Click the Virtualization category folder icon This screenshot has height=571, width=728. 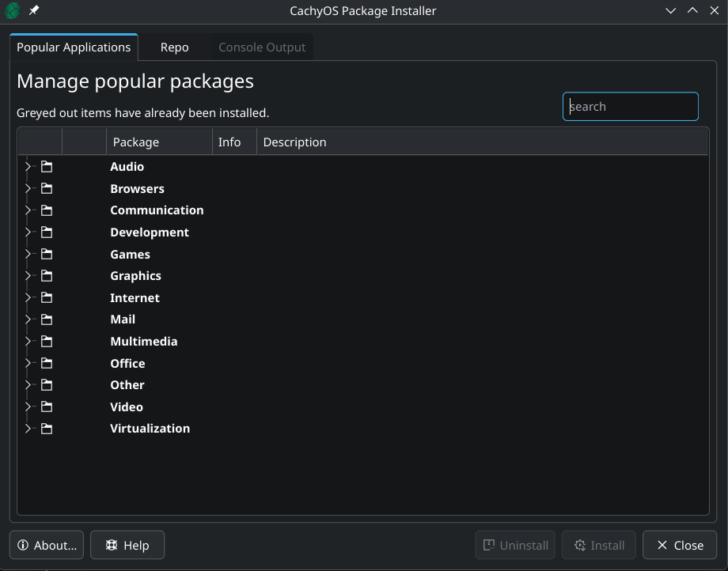click(46, 428)
